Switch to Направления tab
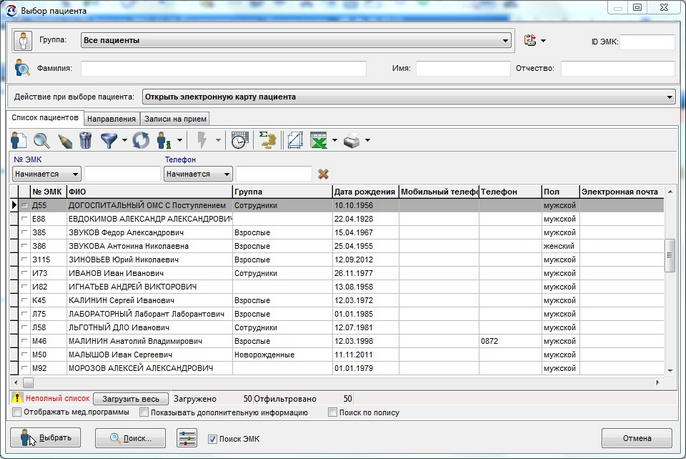686x459 pixels. click(x=111, y=119)
